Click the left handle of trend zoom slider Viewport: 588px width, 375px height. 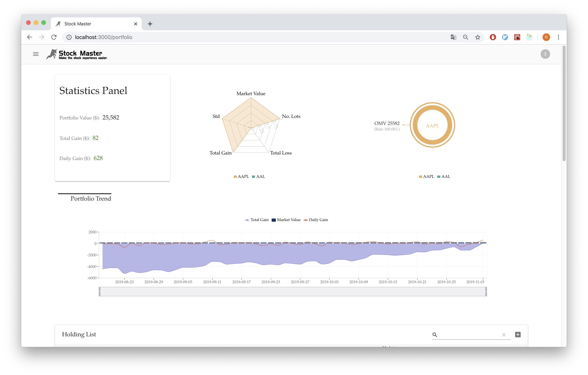point(100,291)
